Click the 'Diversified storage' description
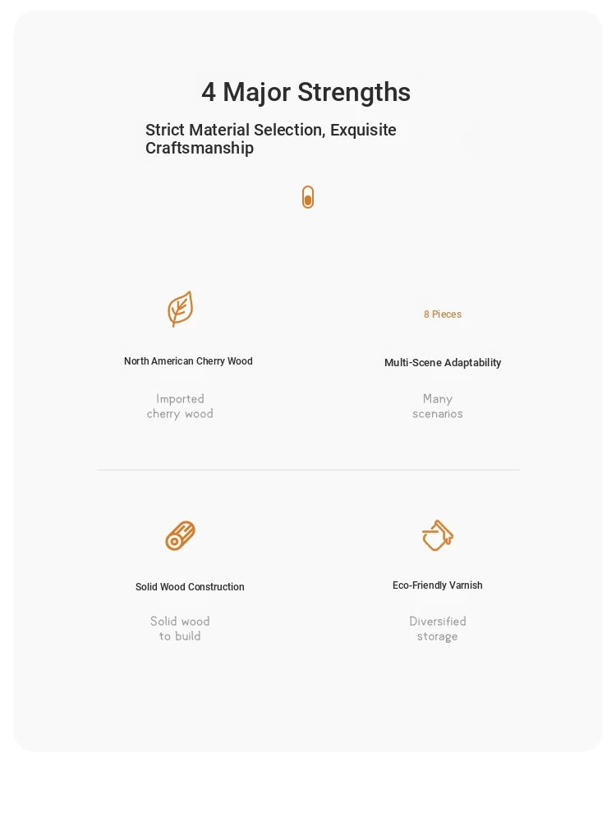The height and width of the screenshot is (840, 616). (x=438, y=628)
